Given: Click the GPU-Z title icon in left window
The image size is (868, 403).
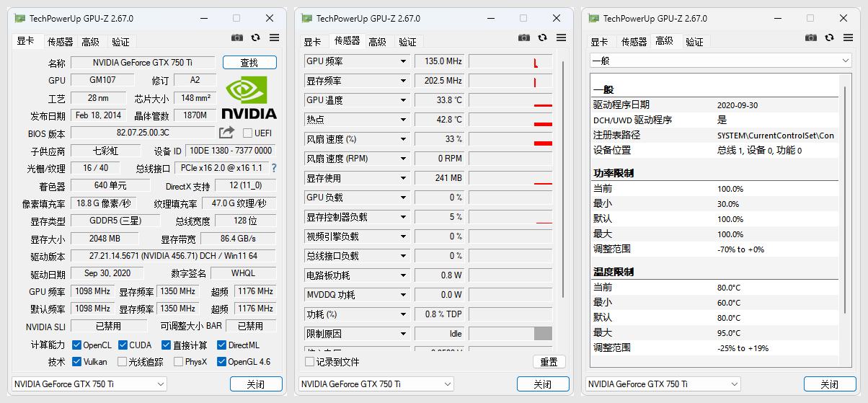Looking at the screenshot, I should tap(19, 18).
